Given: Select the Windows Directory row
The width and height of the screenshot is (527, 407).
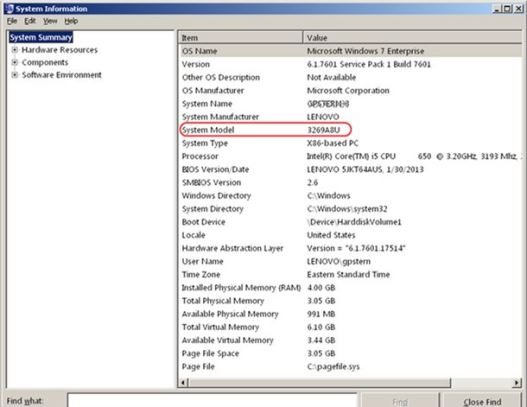Looking at the screenshot, I should click(x=350, y=195).
